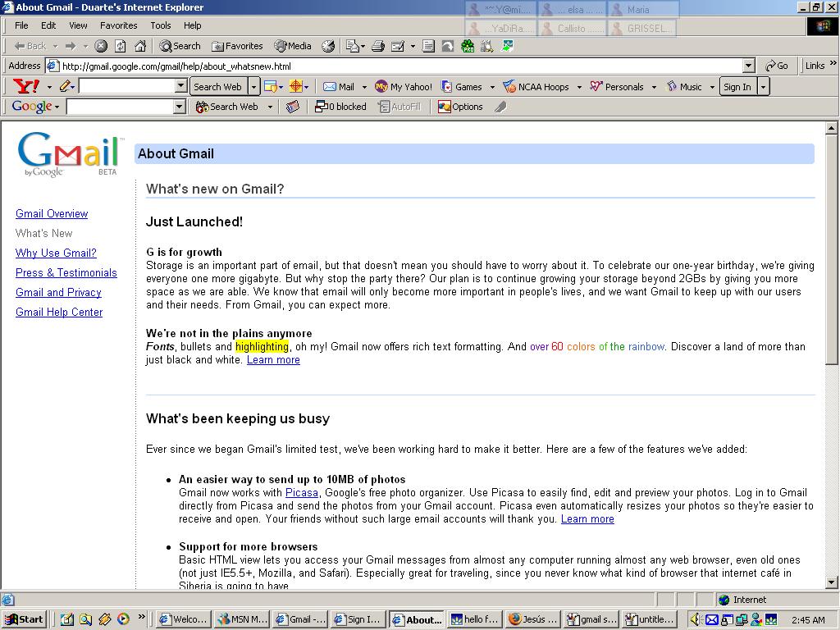Click the Edit page icon
The height and width of the screenshot is (630, 840).
pos(398,46)
